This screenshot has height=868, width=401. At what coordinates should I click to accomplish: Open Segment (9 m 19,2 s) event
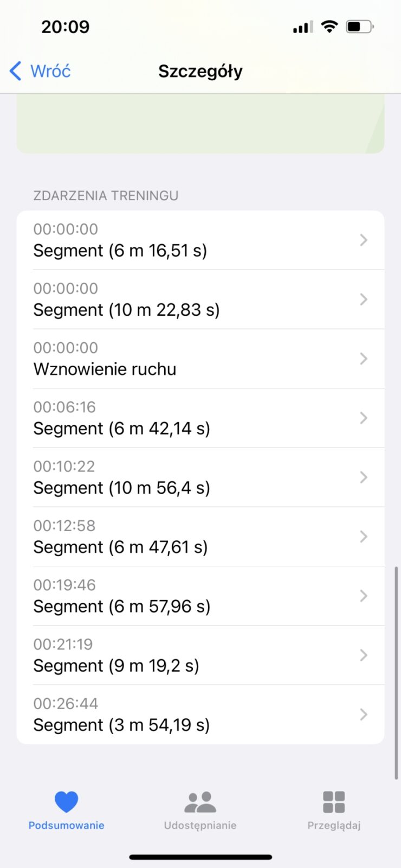[116, 666]
